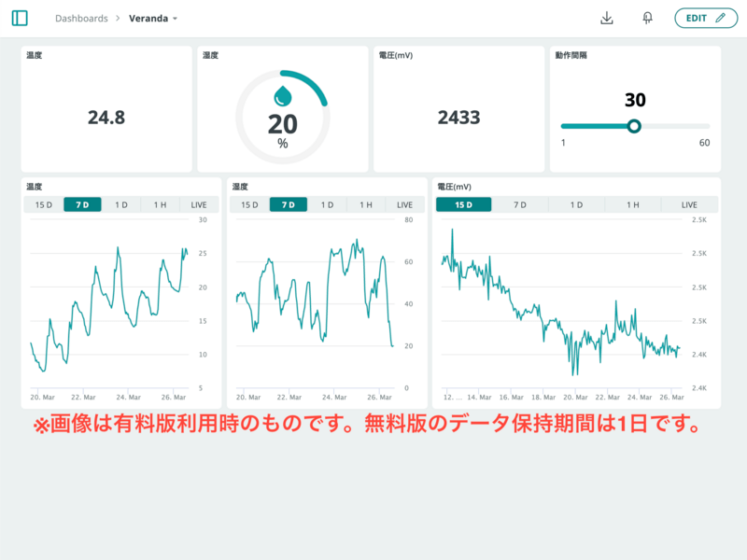The width and height of the screenshot is (747, 560).
Task: Open the Veranda dashboard dropdown
Action: pos(154,19)
